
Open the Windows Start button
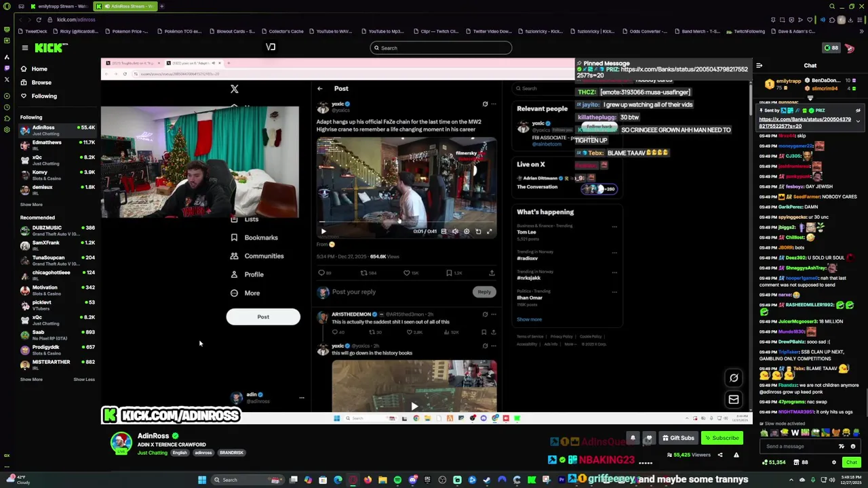[x=201, y=480]
